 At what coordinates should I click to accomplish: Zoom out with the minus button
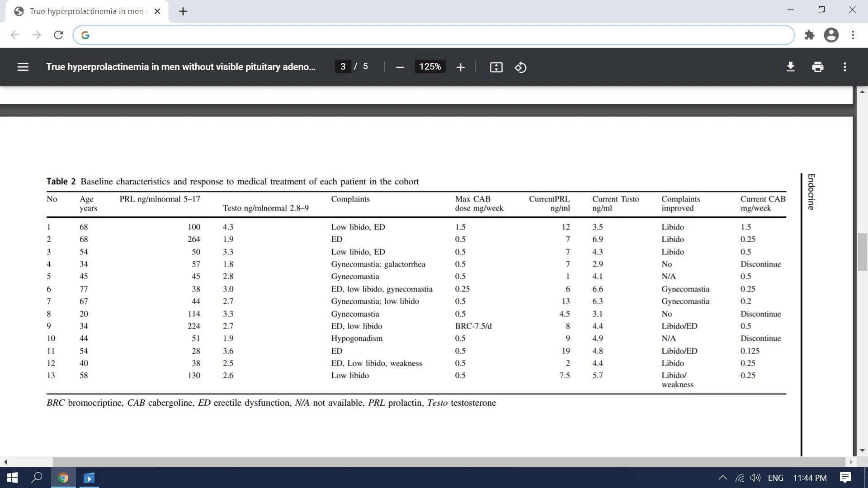400,67
